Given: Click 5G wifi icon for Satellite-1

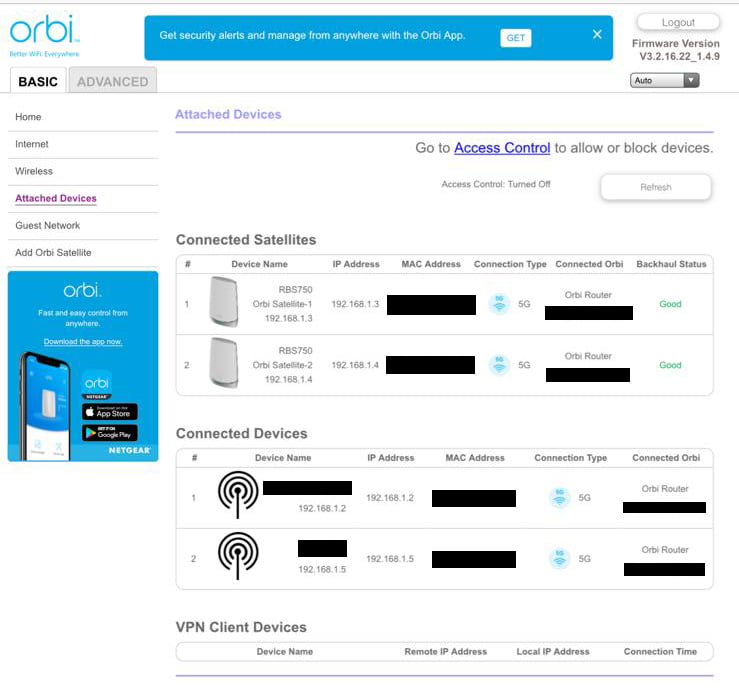Looking at the screenshot, I should [499, 304].
